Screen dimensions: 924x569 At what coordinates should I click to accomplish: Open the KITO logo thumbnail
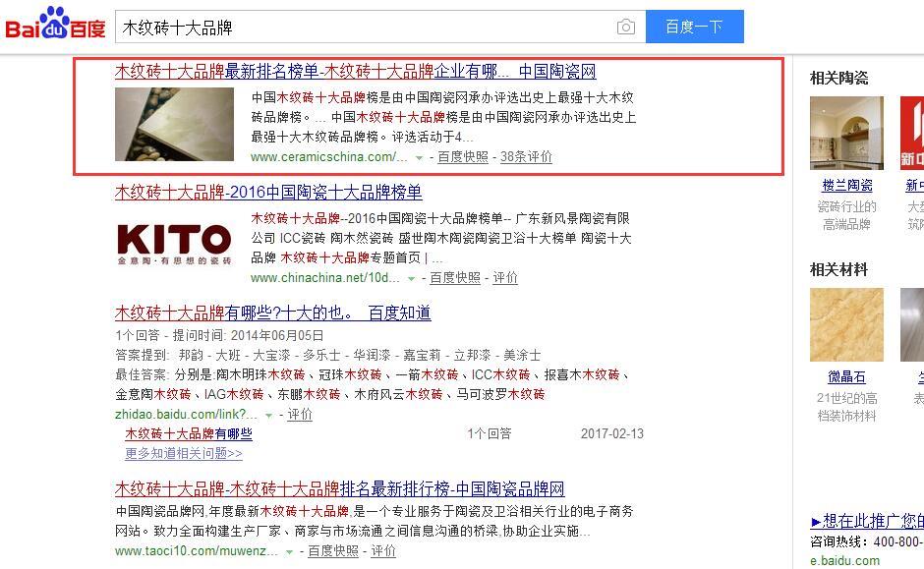[174, 244]
